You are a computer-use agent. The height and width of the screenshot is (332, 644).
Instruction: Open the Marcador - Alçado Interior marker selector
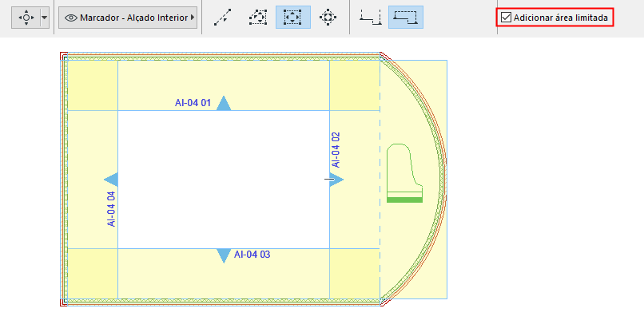128,18
